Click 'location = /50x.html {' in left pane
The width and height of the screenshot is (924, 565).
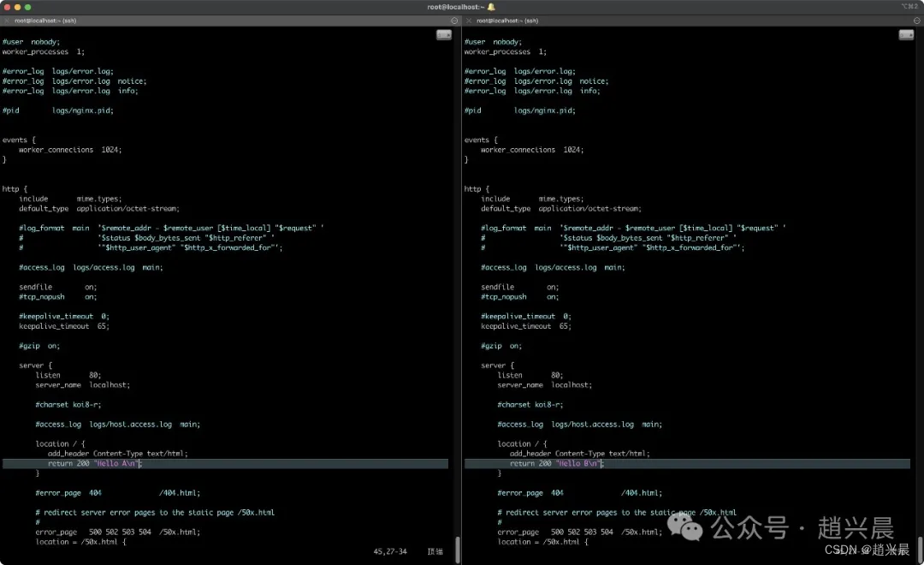click(80, 542)
